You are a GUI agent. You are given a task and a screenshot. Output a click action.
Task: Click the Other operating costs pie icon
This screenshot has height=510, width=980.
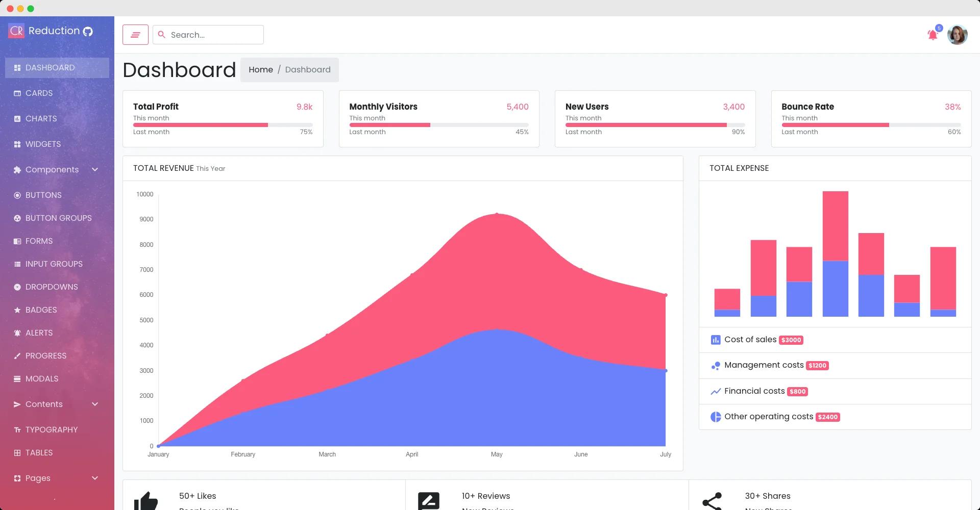715,417
